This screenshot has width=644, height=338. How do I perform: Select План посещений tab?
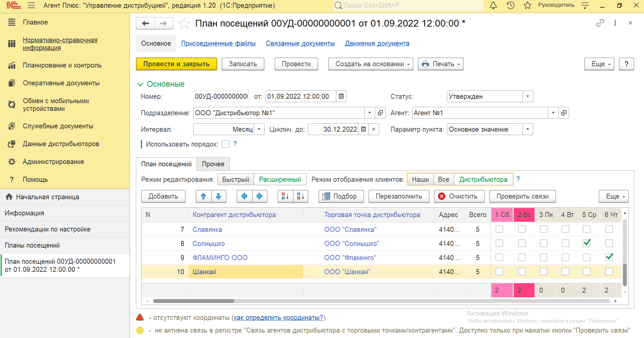coord(166,164)
